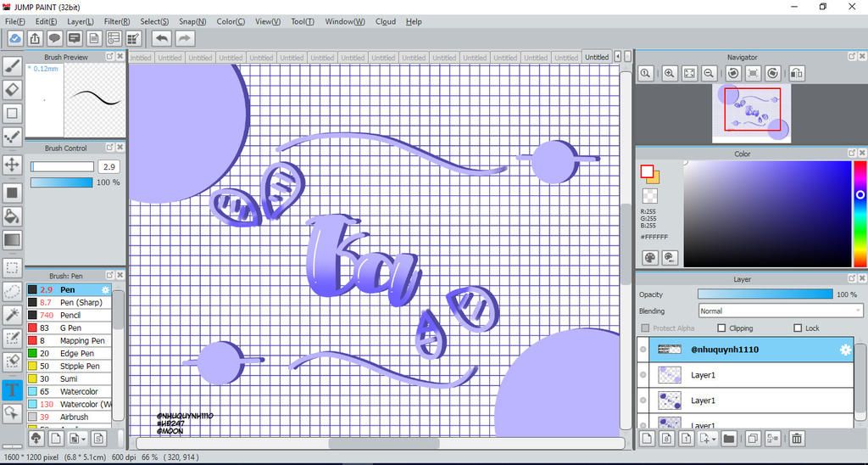Screen dimensions: 868x465
Task: Select the G Pen brush
Action: click(x=70, y=328)
